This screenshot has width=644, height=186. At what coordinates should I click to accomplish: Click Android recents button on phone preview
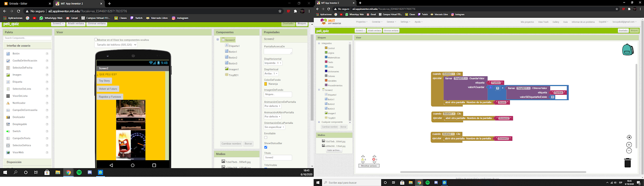(x=154, y=165)
